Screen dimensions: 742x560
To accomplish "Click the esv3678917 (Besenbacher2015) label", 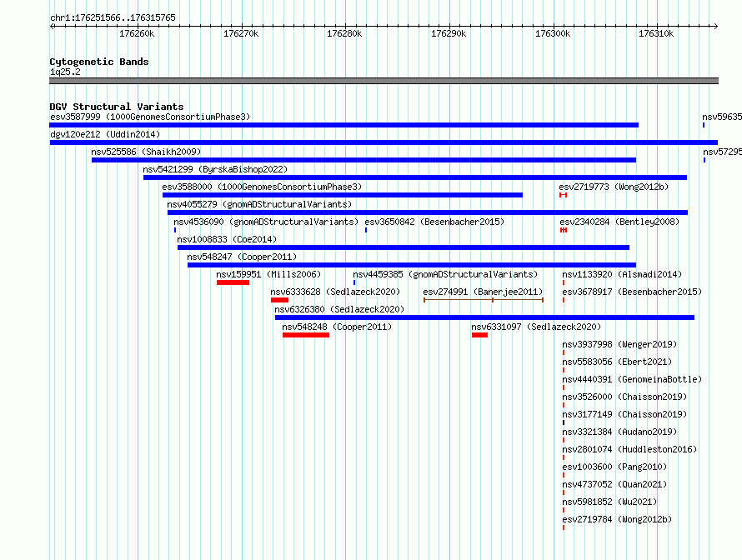I will click(632, 292).
